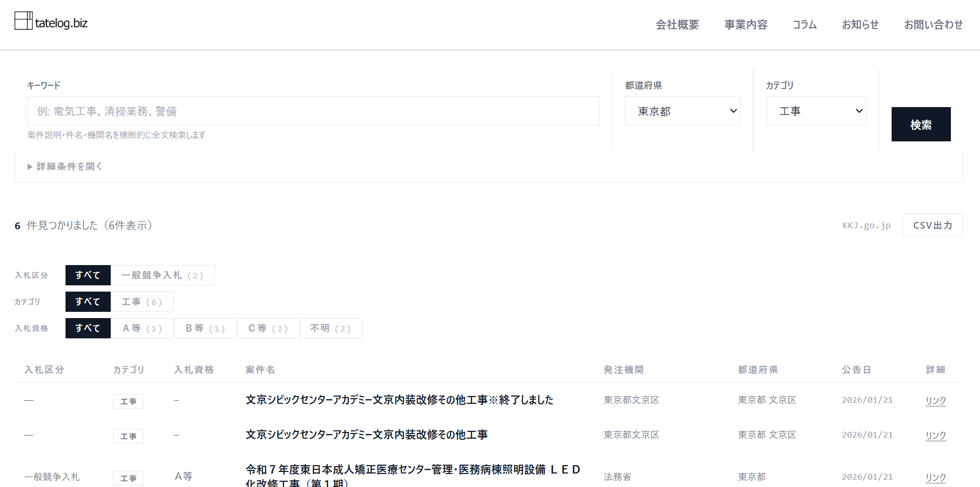980x487 pixels.
Task: Filter by 一般競争入札 bid type
Action: point(163,275)
